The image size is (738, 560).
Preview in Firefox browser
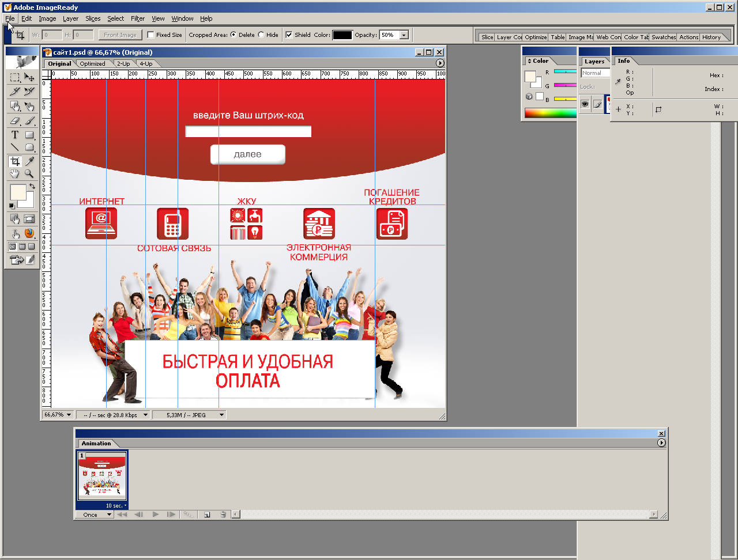tap(29, 233)
